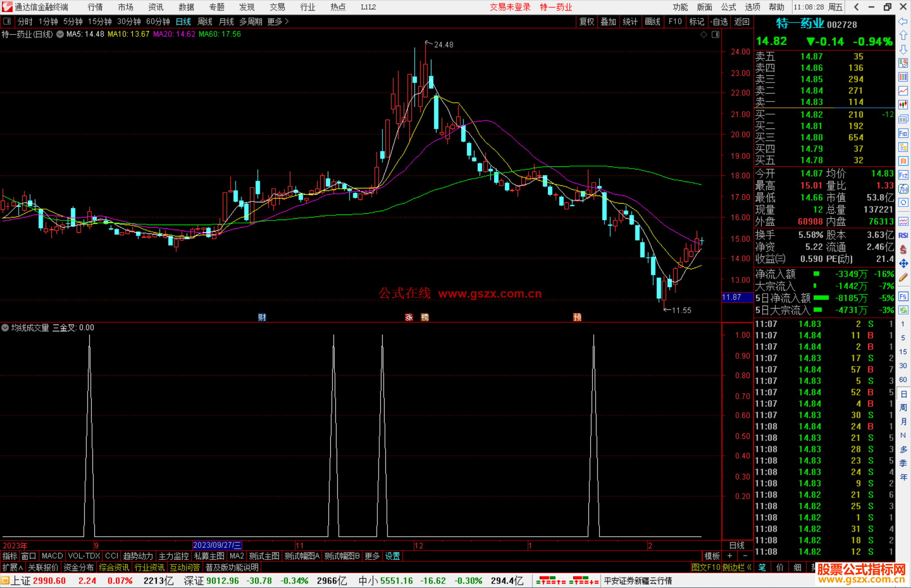
Task: Click the 复权 button
Action: tap(586, 21)
